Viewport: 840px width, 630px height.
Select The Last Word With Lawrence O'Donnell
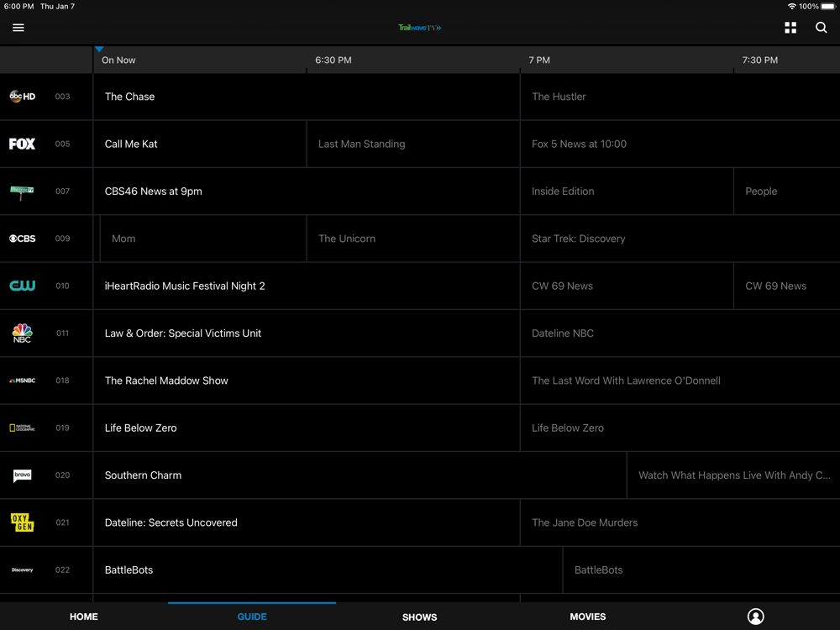680,381
